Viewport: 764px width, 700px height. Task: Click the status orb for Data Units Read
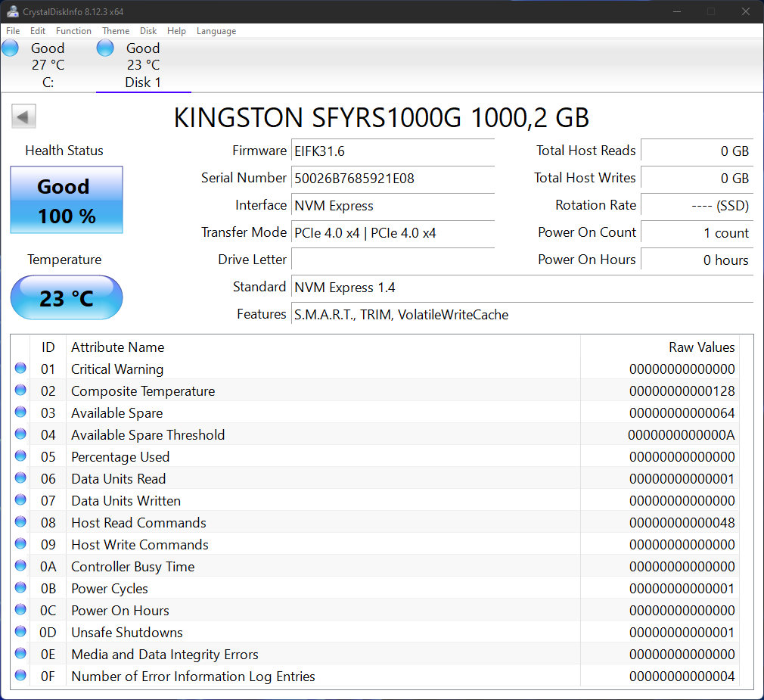(x=20, y=478)
